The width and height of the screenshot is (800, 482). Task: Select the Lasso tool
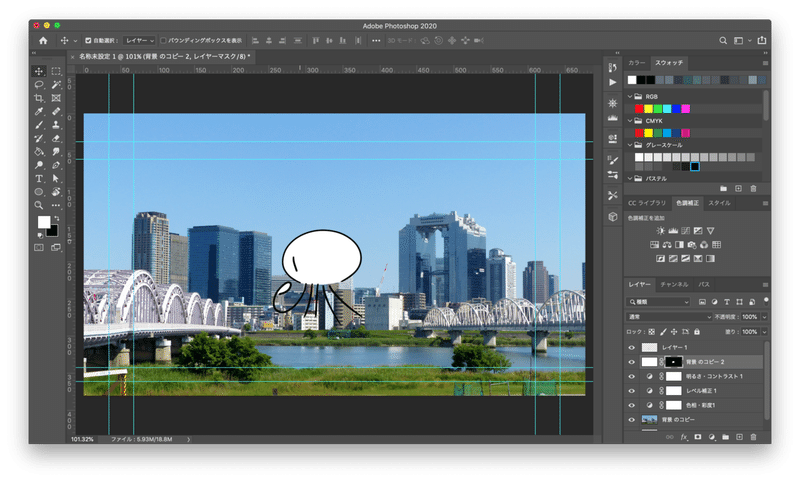click(39, 85)
